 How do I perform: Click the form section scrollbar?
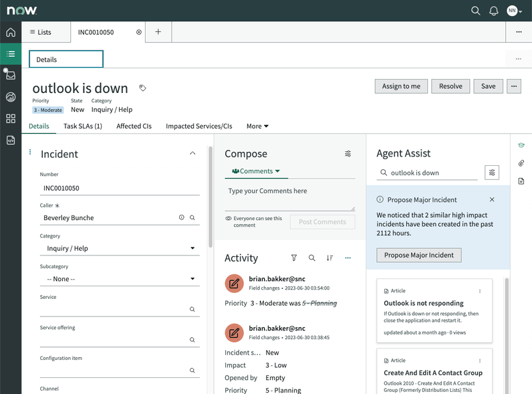[211, 197]
